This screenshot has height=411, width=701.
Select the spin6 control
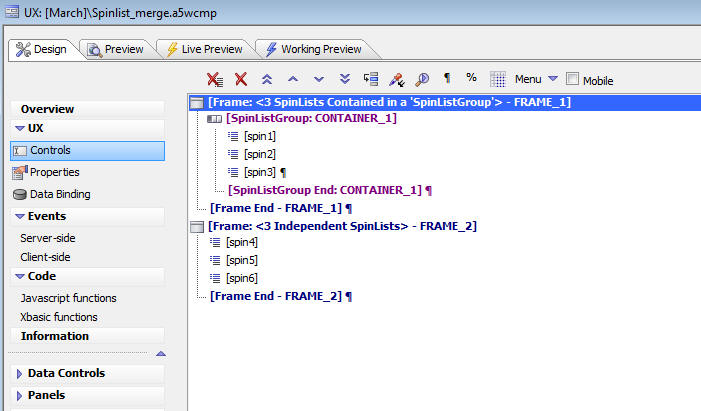coord(242,278)
